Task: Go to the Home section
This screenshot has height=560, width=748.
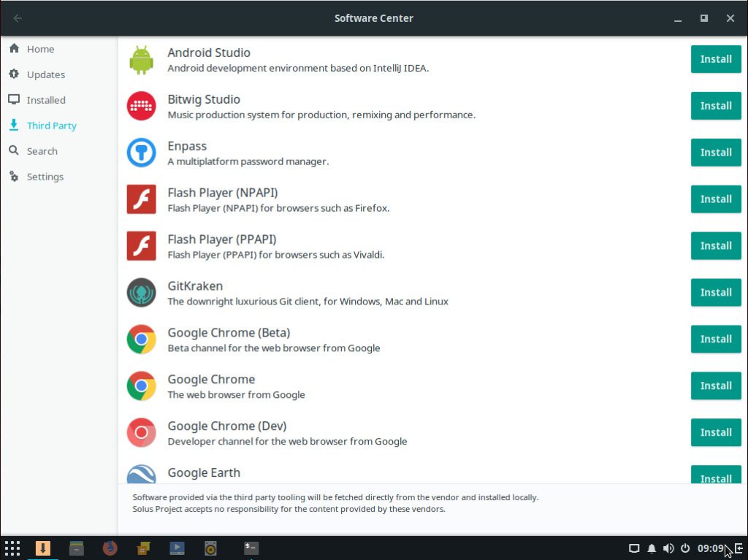Action: 40,49
